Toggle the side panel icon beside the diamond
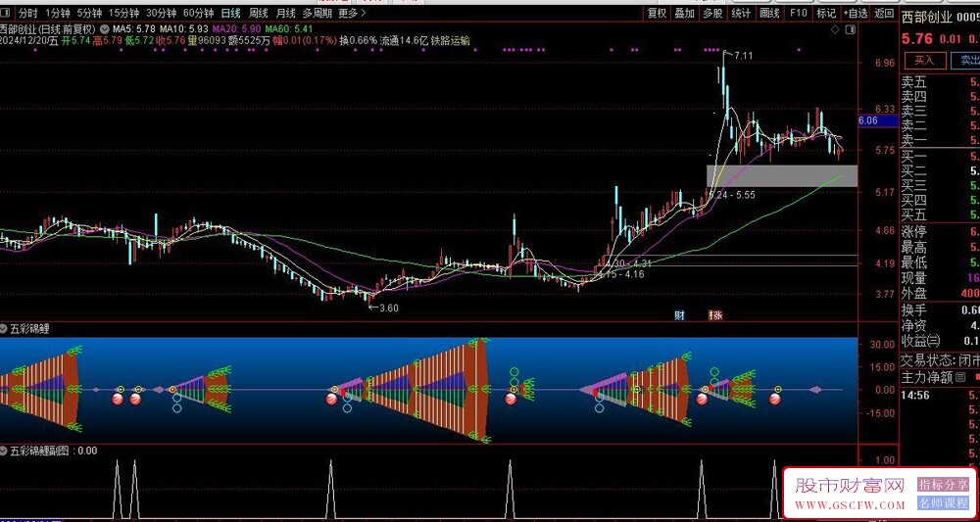The height and width of the screenshot is (522, 980). [850, 29]
